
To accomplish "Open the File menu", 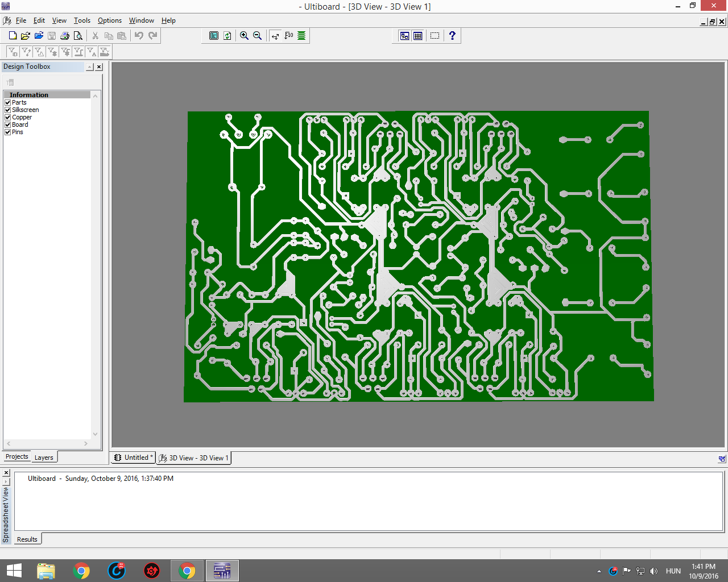I will (x=21, y=20).
